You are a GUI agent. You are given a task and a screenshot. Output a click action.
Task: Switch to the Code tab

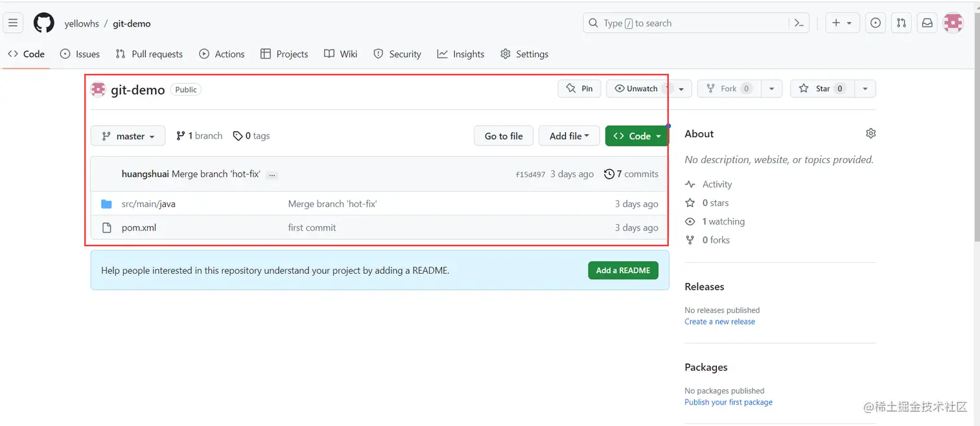[27, 54]
